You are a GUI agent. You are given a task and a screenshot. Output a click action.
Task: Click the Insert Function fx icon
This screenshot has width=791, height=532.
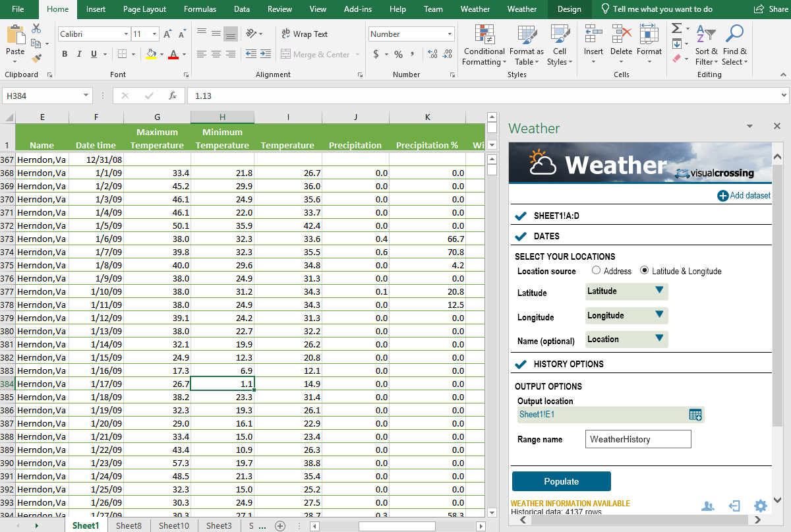pos(173,96)
